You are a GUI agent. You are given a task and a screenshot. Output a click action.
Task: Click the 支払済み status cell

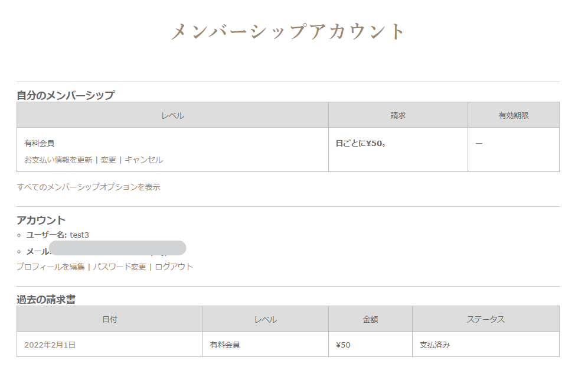coord(435,345)
